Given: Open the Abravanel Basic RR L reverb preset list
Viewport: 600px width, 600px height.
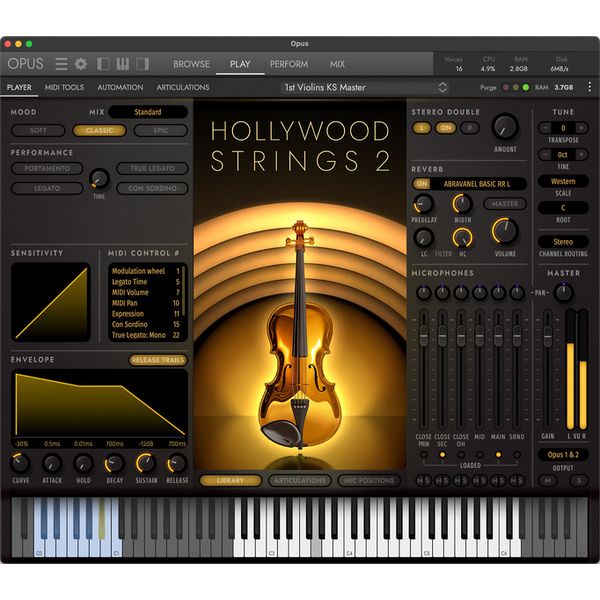Looking at the screenshot, I should (x=477, y=184).
